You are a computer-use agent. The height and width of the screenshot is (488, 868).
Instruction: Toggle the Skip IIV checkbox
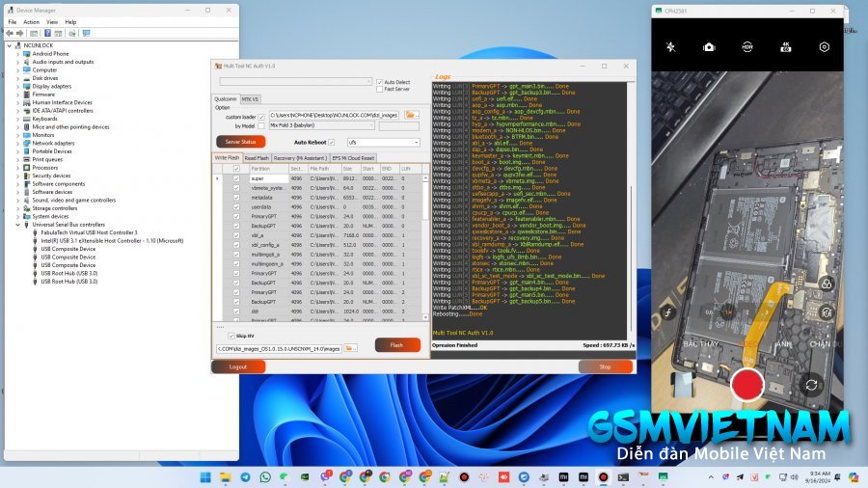[231, 336]
